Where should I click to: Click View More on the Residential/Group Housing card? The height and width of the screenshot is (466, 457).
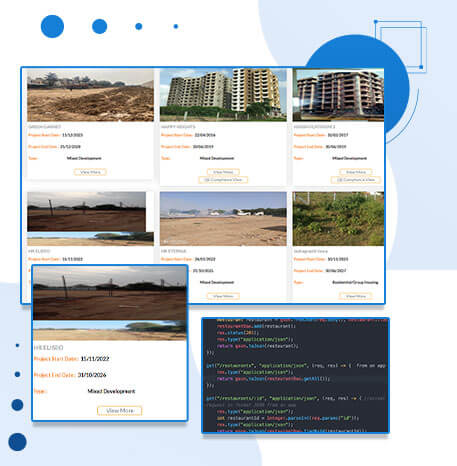(356, 296)
